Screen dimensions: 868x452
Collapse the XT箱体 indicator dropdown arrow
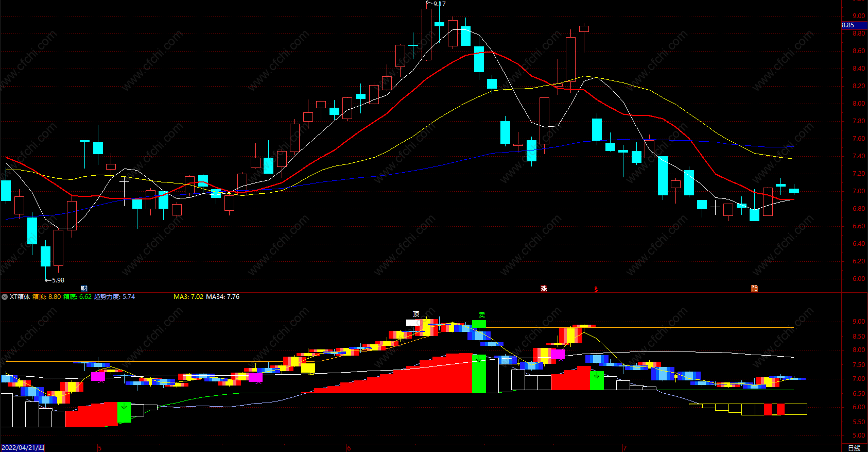click(5, 297)
